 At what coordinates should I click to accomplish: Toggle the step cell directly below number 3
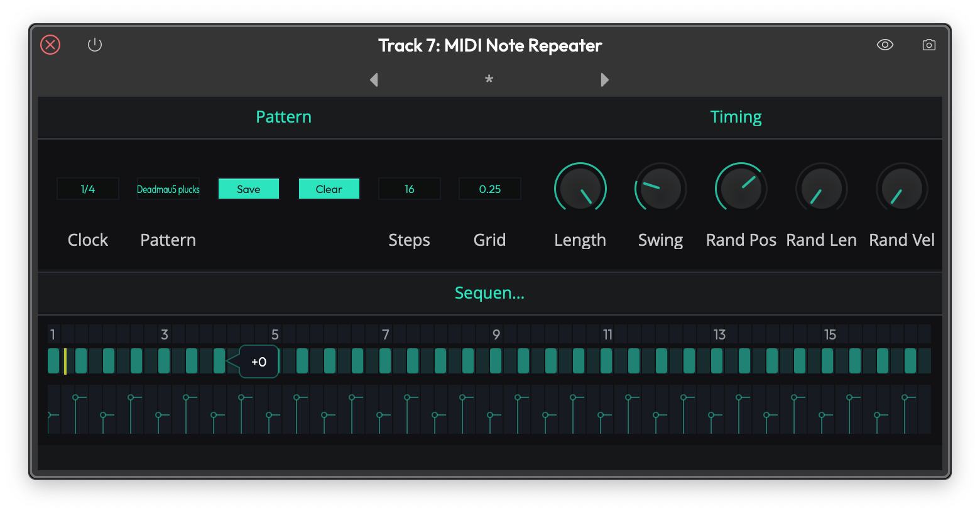(x=164, y=361)
